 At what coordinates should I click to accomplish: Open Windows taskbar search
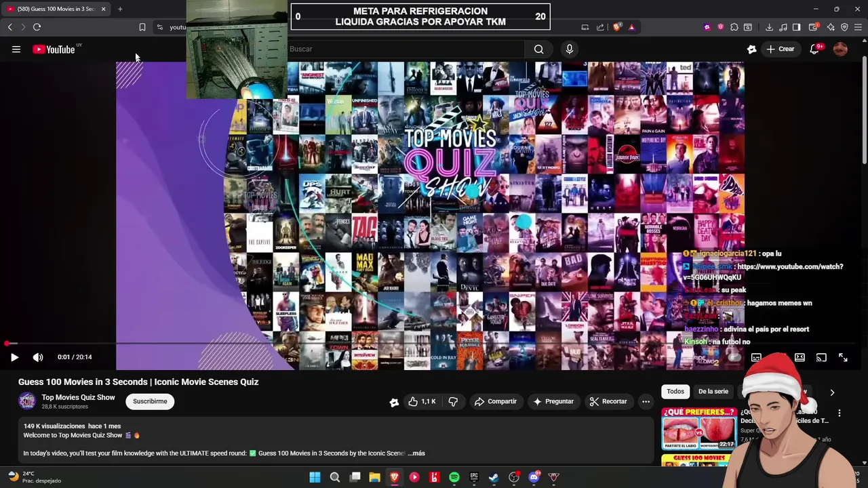pos(334,477)
